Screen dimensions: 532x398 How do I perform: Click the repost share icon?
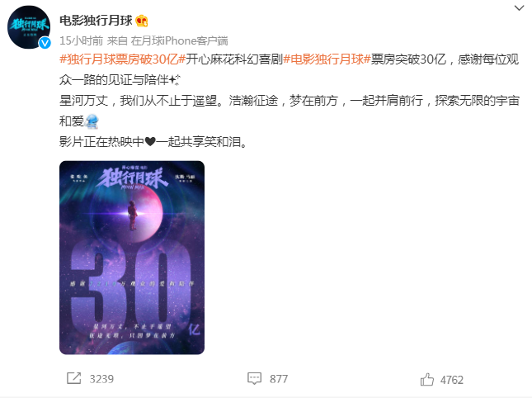[x=74, y=378]
